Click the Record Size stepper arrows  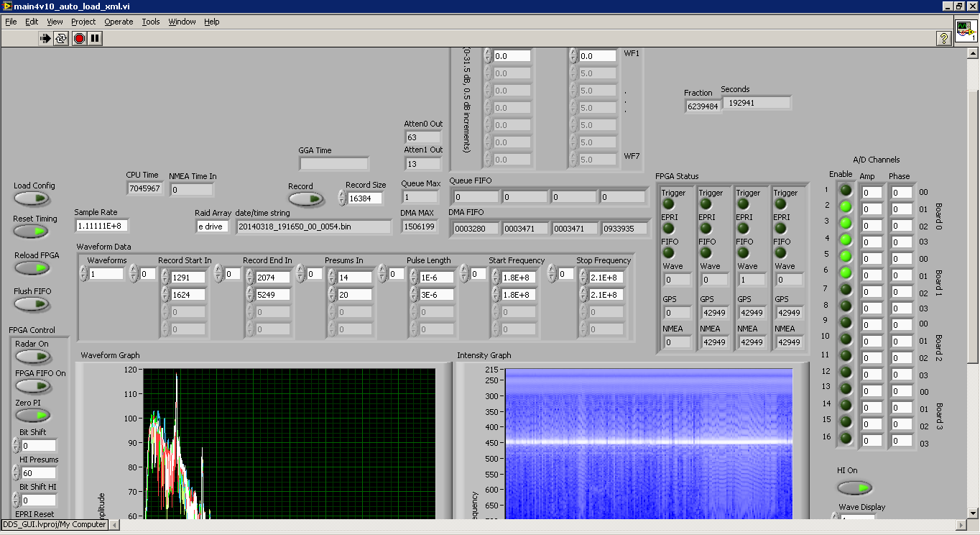coord(342,198)
